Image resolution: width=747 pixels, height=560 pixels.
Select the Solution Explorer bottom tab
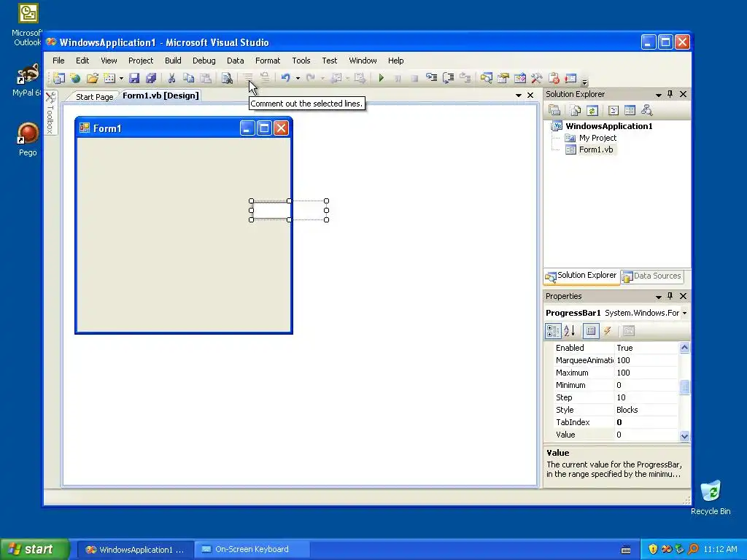(x=581, y=276)
